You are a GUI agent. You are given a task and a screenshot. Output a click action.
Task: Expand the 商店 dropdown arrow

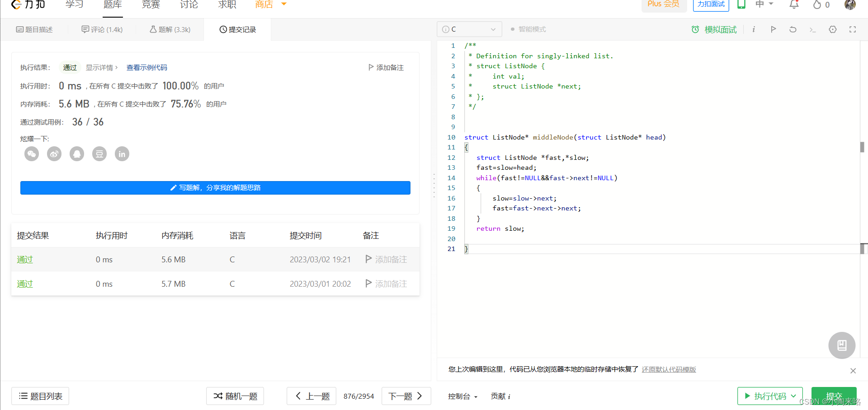coord(284,4)
